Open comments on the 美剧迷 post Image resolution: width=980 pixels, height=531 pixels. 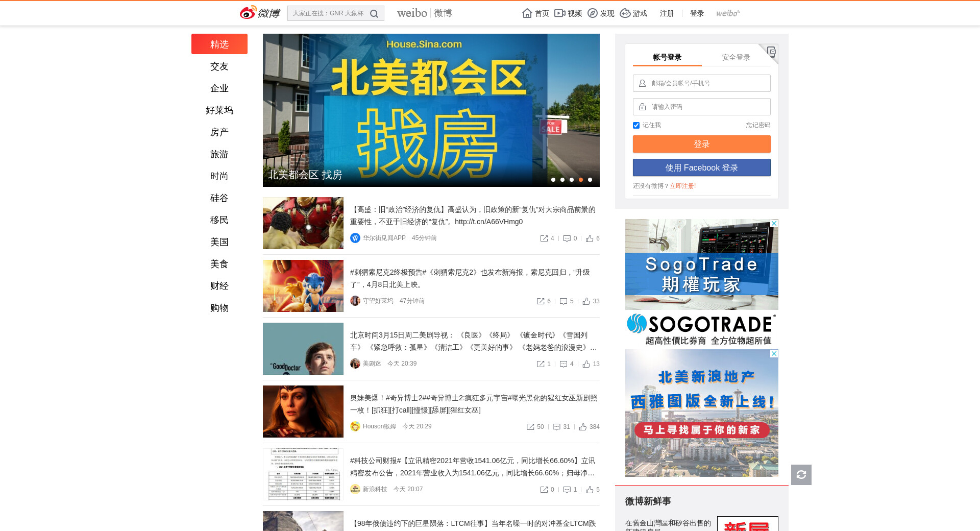563,364
